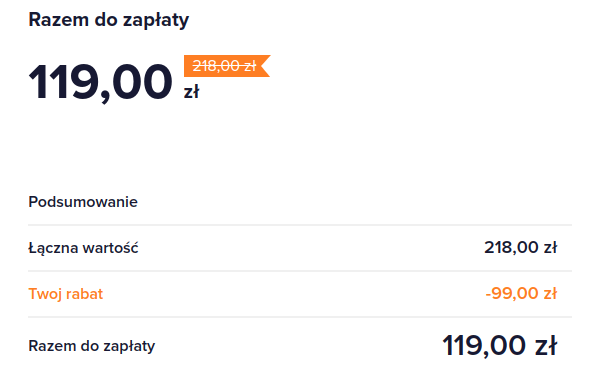Click the "Łączna wartość" row label
Image resolution: width=602 pixels, height=367 pixels.
click(x=83, y=248)
